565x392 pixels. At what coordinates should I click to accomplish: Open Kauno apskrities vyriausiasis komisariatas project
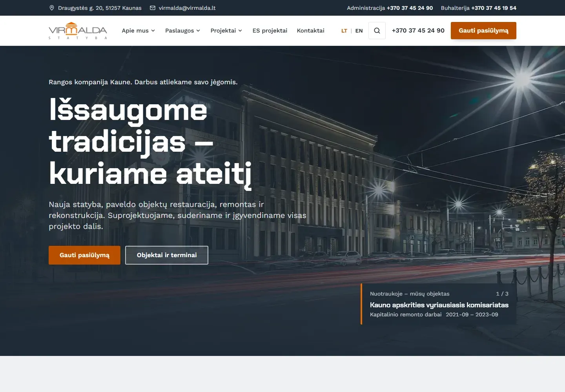(x=439, y=305)
